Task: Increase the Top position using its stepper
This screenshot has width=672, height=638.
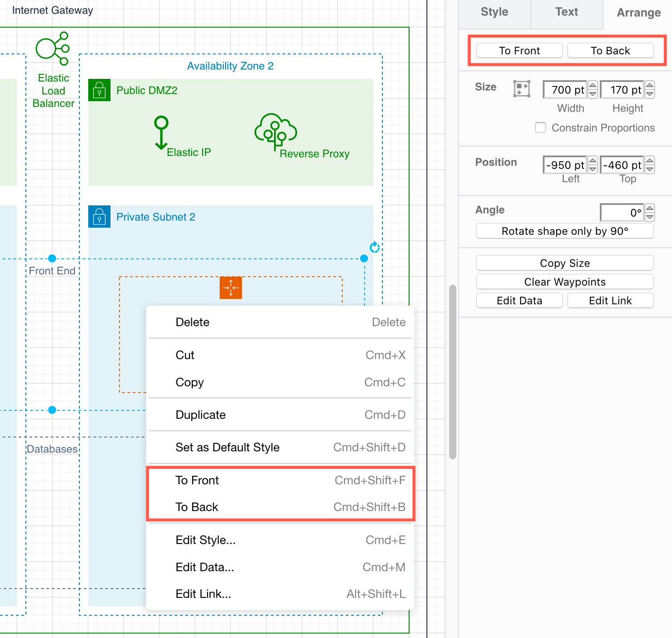Action: tap(650, 161)
